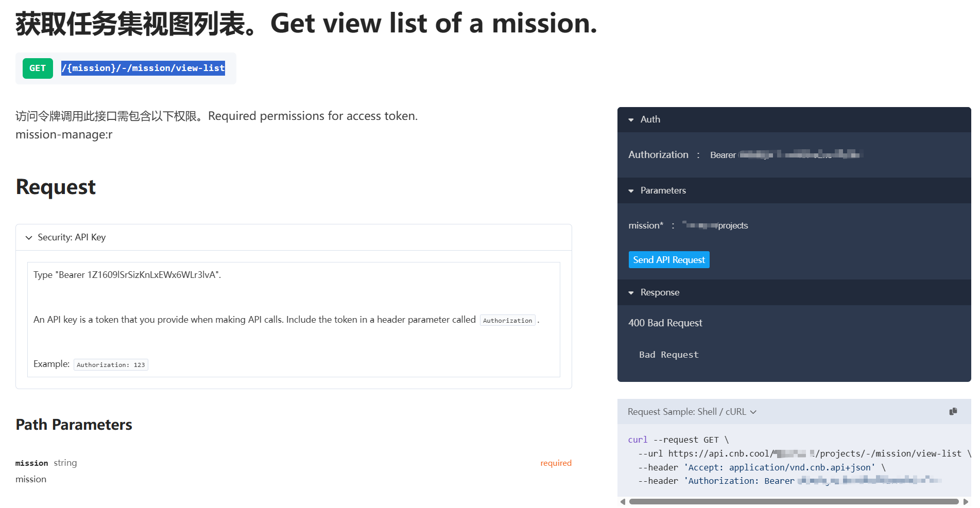Collapse the Response section

coord(631,293)
